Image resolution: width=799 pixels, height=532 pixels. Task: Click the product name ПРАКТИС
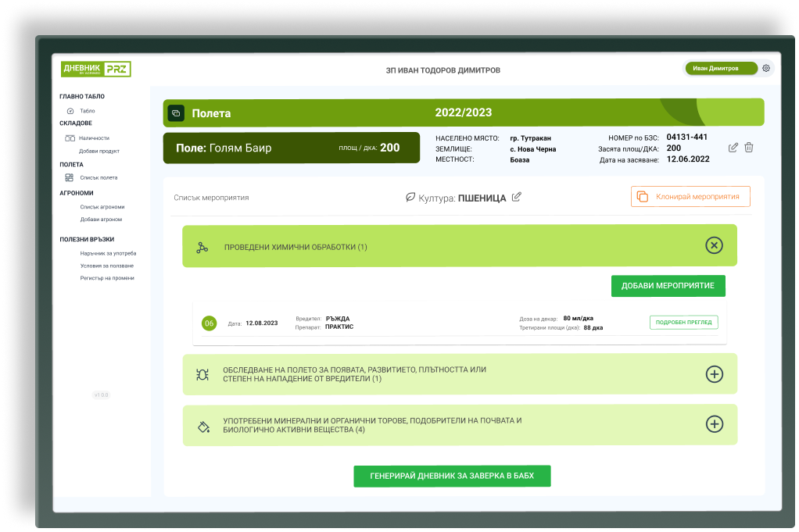click(339, 327)
